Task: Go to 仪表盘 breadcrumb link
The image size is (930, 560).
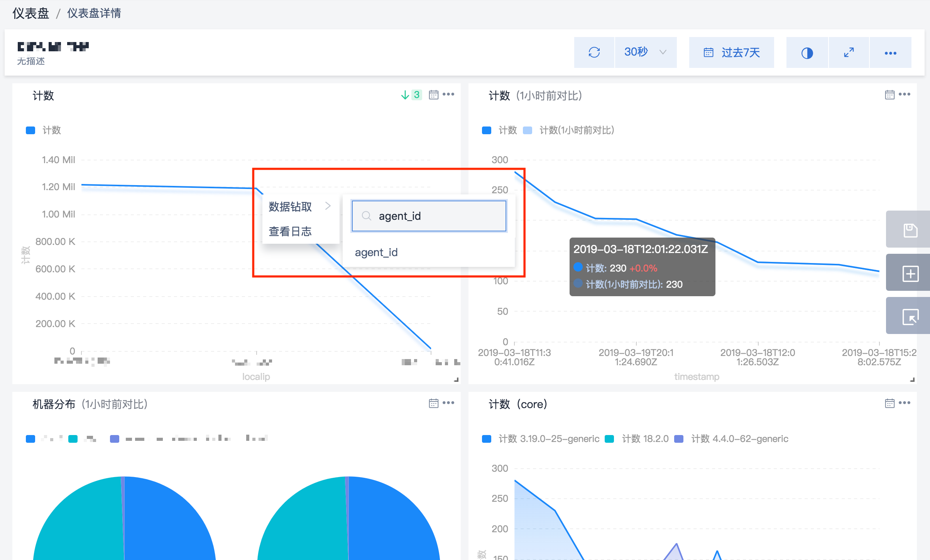Action: coord(31,13)
